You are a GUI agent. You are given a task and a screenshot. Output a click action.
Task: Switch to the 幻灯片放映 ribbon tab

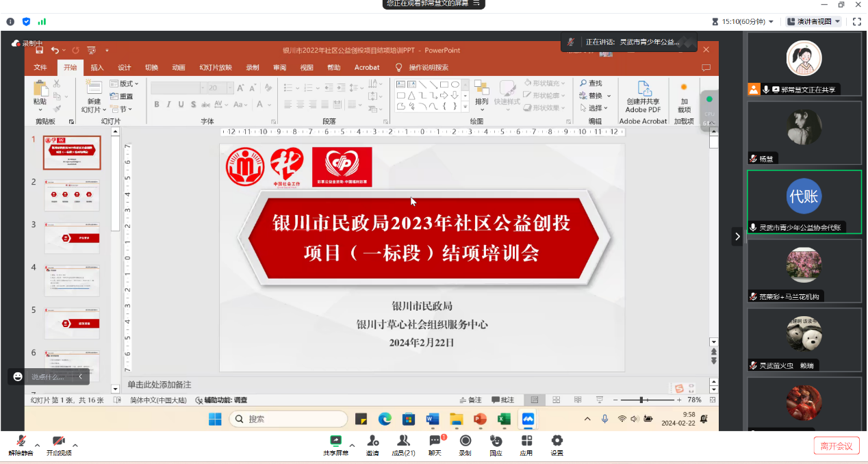pyautogui.click(x=216, y=67)
